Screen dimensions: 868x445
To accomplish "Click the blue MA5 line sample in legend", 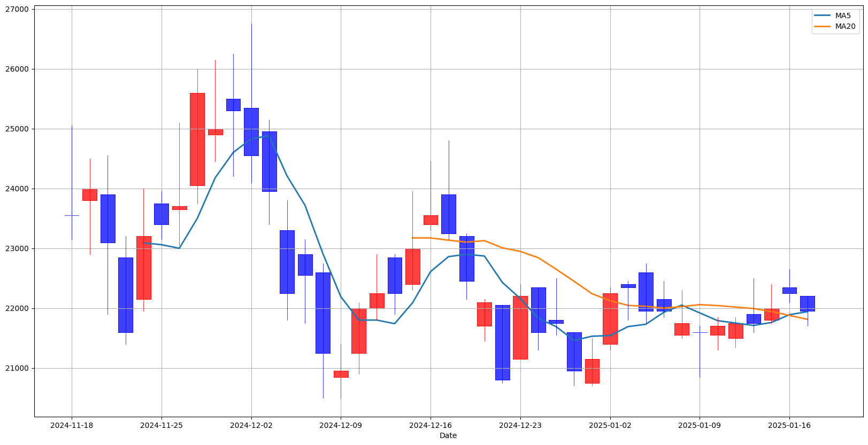I will pos(823,15).
